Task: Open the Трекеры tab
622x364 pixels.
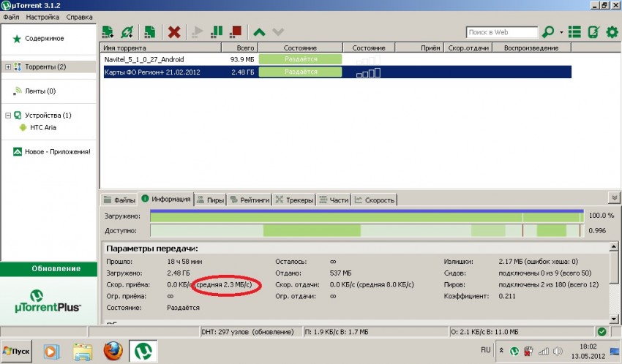Action: [x=293, y=200]
